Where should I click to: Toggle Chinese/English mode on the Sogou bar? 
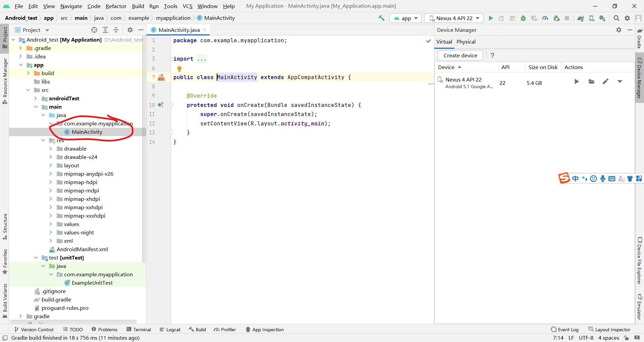(576, 178)
